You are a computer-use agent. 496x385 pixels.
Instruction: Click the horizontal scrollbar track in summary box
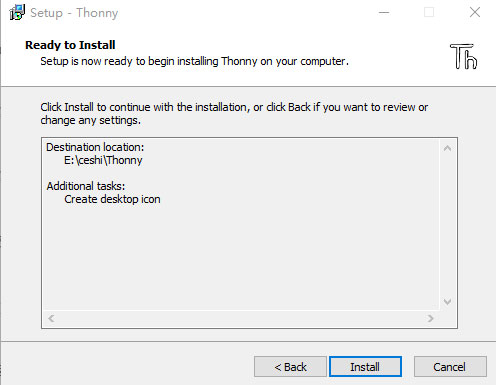pyautogui.click(x=241, y=318)
